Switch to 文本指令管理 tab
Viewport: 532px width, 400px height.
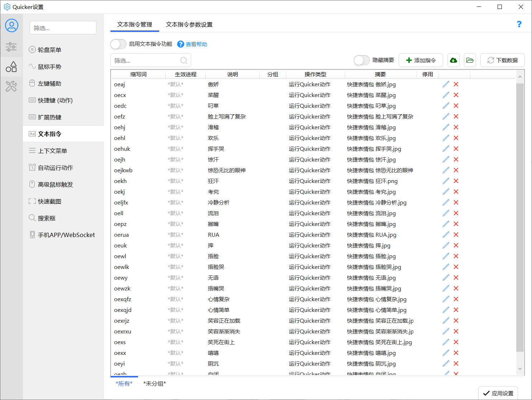135,24
